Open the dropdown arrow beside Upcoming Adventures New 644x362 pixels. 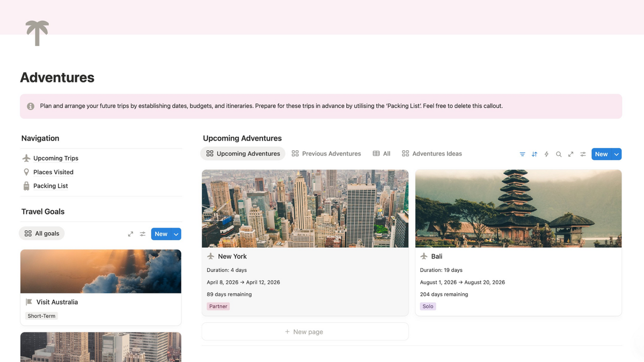616,154
